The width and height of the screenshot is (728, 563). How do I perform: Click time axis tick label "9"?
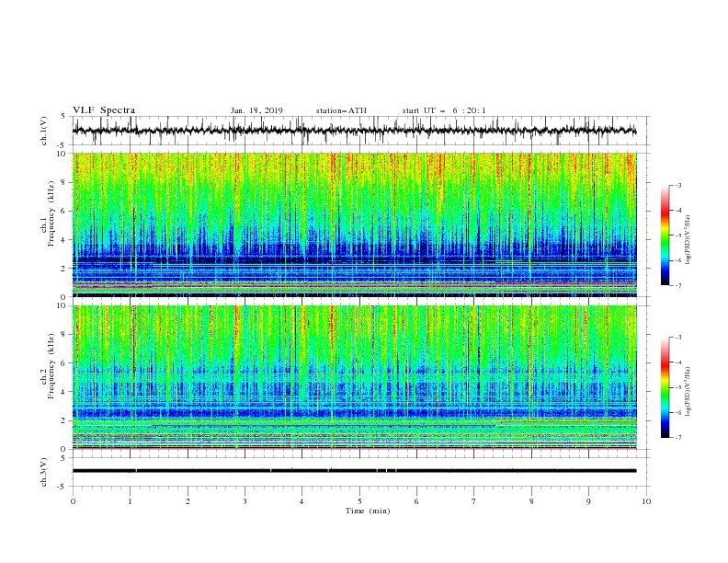(x=588, y=501)
